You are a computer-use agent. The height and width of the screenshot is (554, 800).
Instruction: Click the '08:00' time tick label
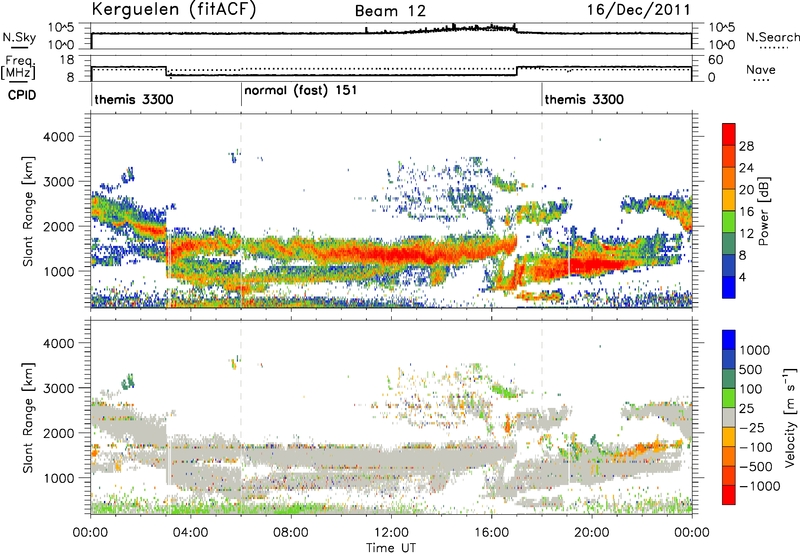(x=291, y=533)
